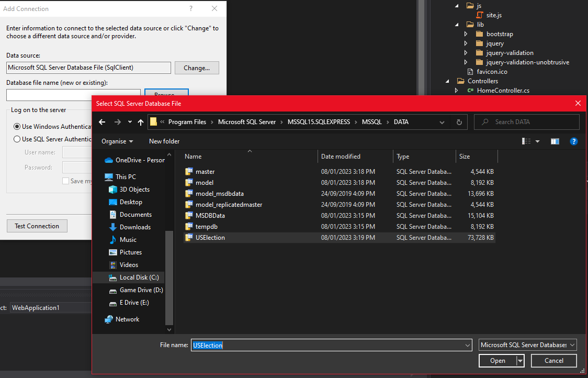Go back using the back arrow
588x378 pixels.
[102, 121]
